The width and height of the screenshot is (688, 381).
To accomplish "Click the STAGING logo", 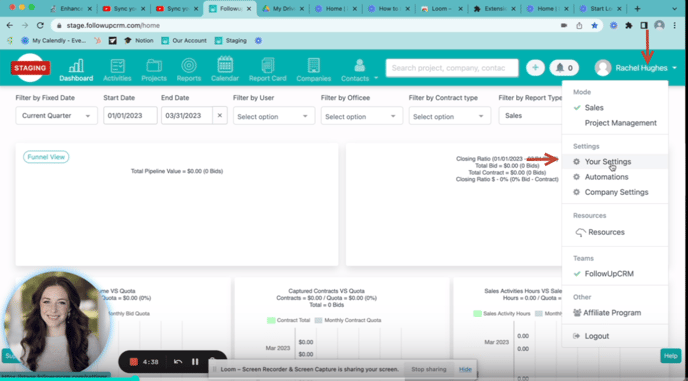I will [x=30, y=68].
